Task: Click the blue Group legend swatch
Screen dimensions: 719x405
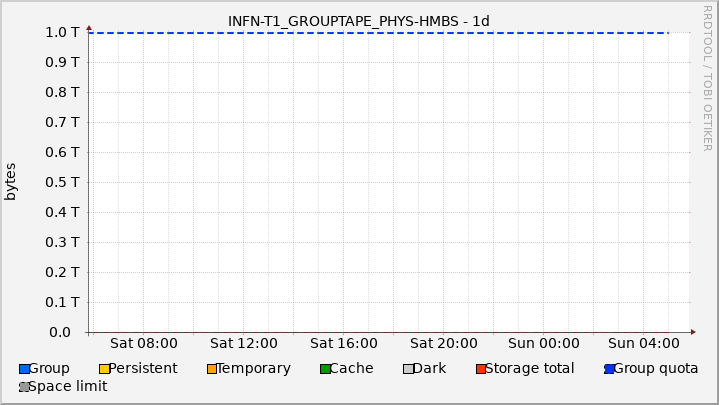Action: click(24, 369)
